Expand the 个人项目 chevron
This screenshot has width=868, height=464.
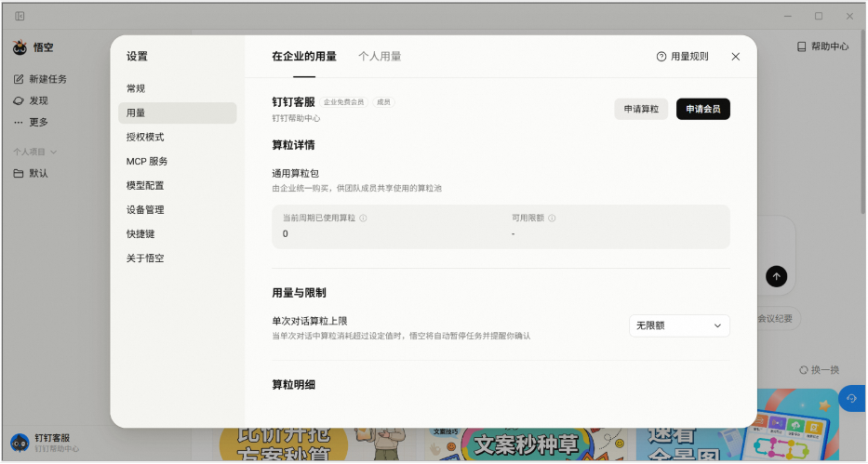pos(54,152)
